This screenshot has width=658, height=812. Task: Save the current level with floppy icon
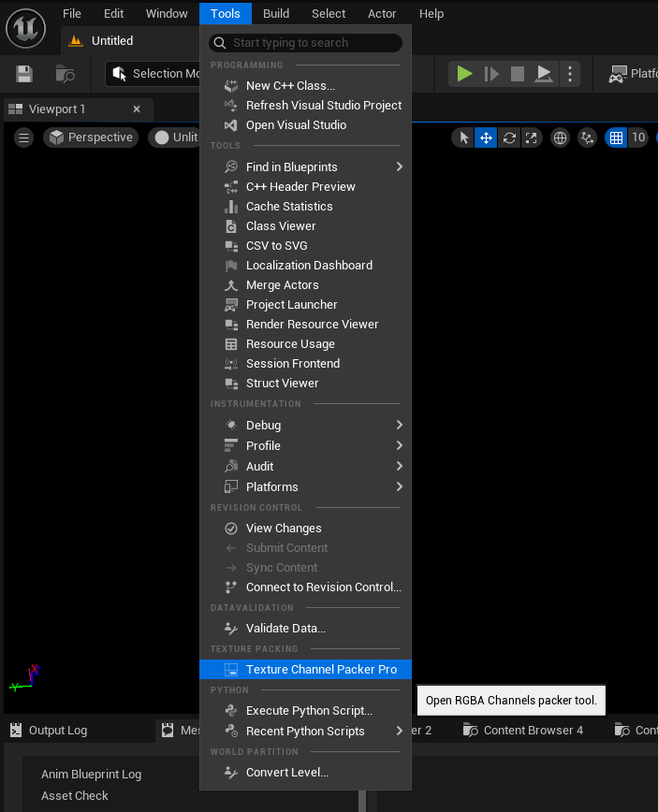pos(23,74)
